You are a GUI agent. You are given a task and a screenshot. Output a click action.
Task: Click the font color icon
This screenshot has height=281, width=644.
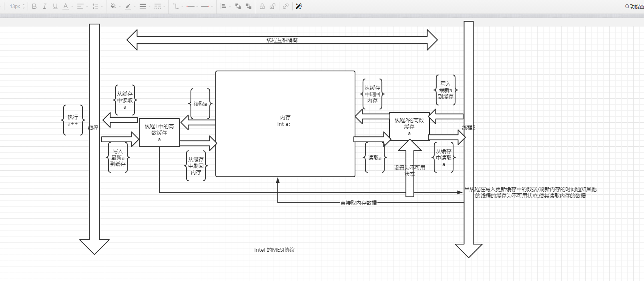pos(65,6)
